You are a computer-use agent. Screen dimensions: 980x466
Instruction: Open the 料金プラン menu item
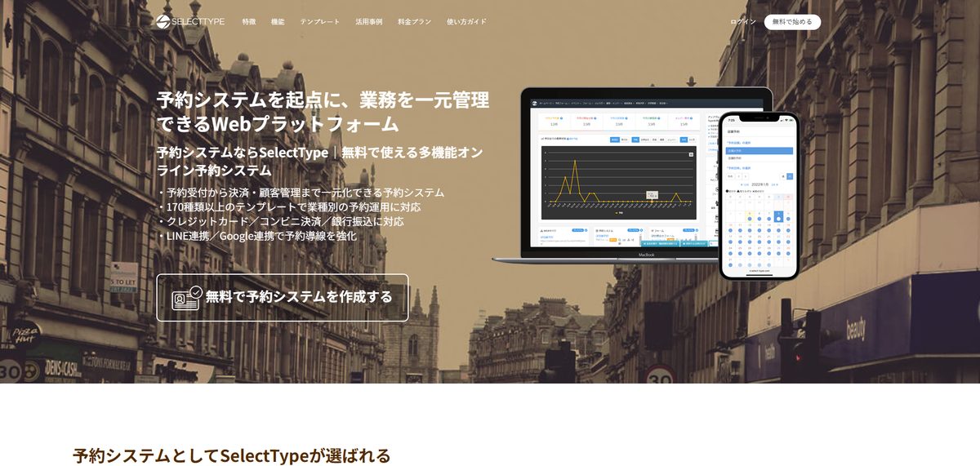pos(414,22)
